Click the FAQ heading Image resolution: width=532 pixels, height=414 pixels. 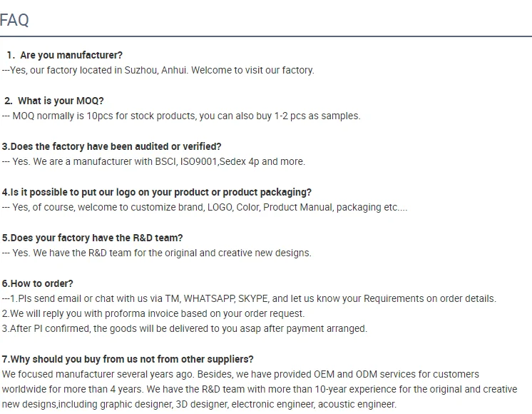click(14, 20)
